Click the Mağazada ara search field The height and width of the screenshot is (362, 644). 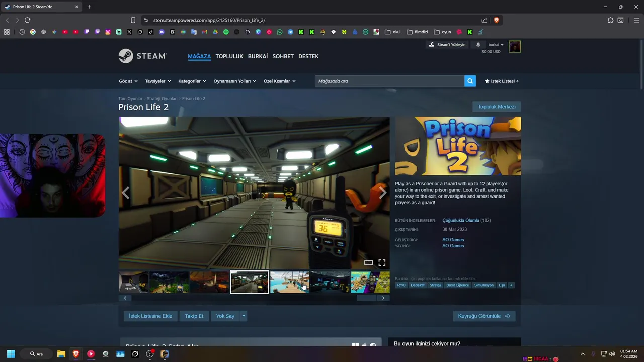389,81
